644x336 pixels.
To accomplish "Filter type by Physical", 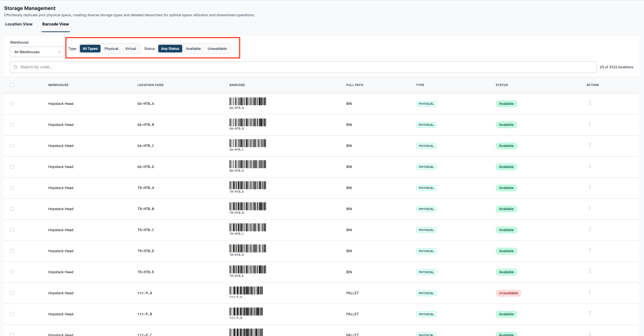I will click(x=111, y=49).
